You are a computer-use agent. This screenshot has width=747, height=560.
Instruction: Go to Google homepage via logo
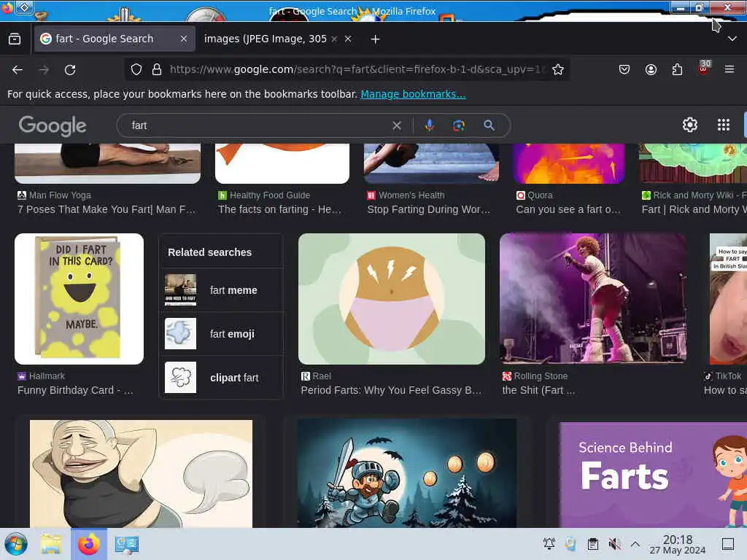(x=53, y=125)
